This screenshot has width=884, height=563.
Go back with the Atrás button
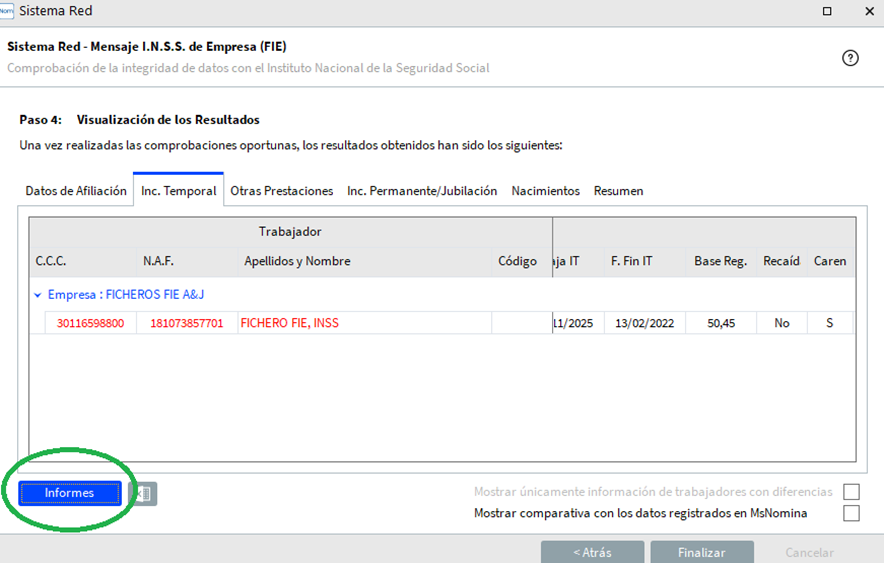pyautogui.click(x=592, y=552)
